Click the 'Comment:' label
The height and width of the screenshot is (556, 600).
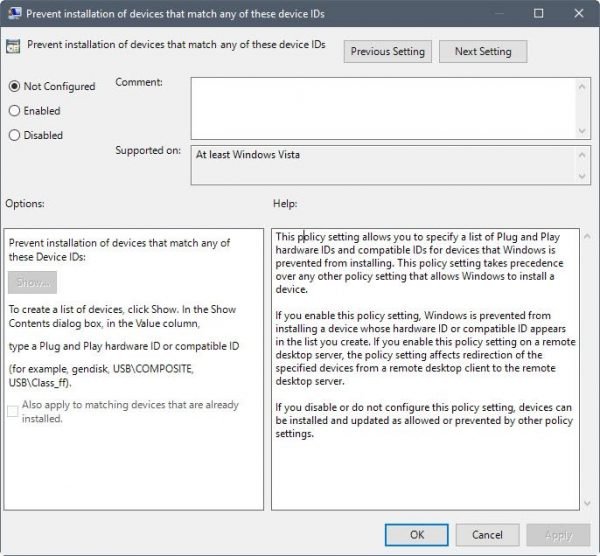[139, 82]
